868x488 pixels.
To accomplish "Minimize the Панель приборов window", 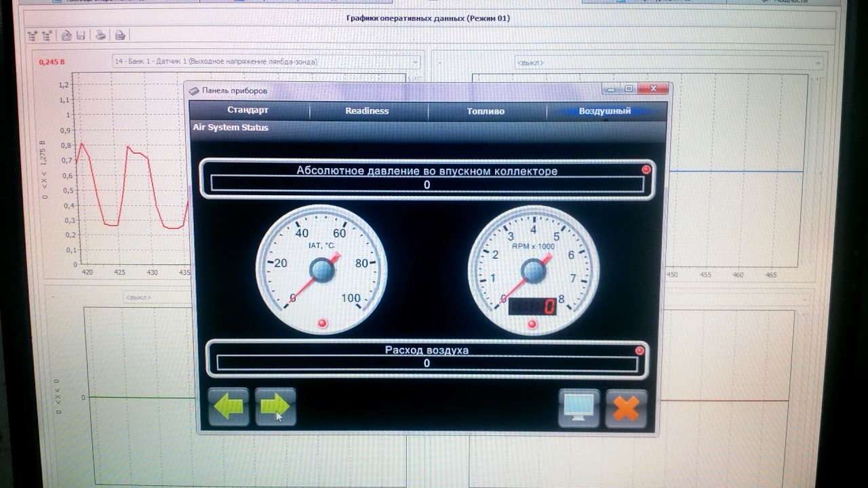I will 612,88.
